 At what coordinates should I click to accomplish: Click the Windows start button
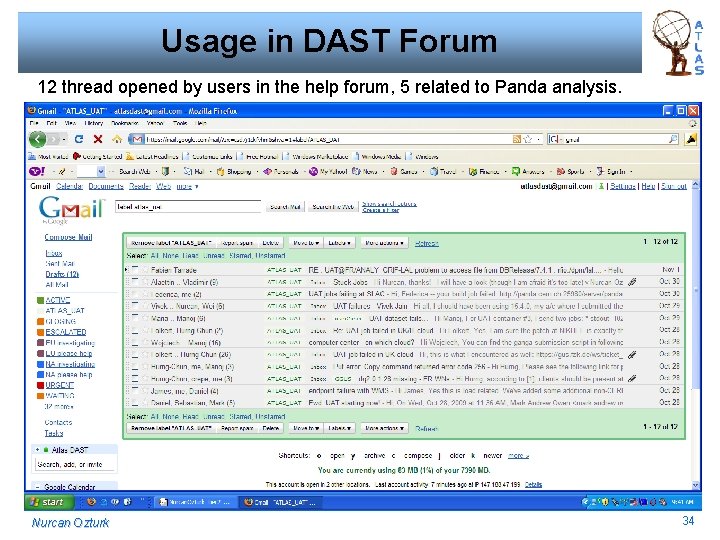point(49,502)
